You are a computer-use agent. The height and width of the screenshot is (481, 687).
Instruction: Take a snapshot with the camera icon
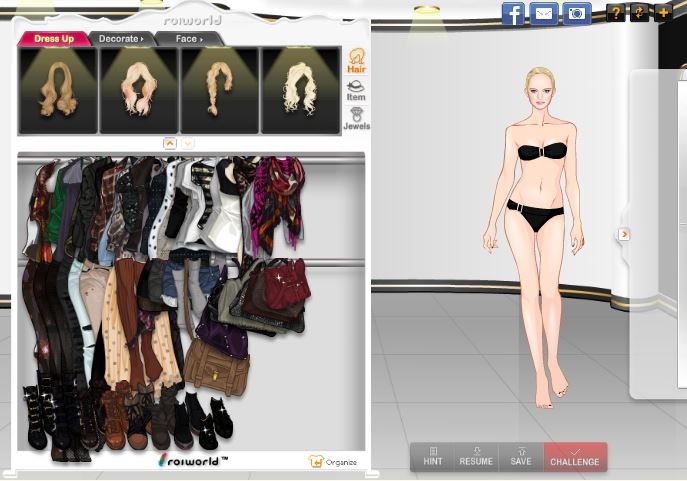coord(576,14)
